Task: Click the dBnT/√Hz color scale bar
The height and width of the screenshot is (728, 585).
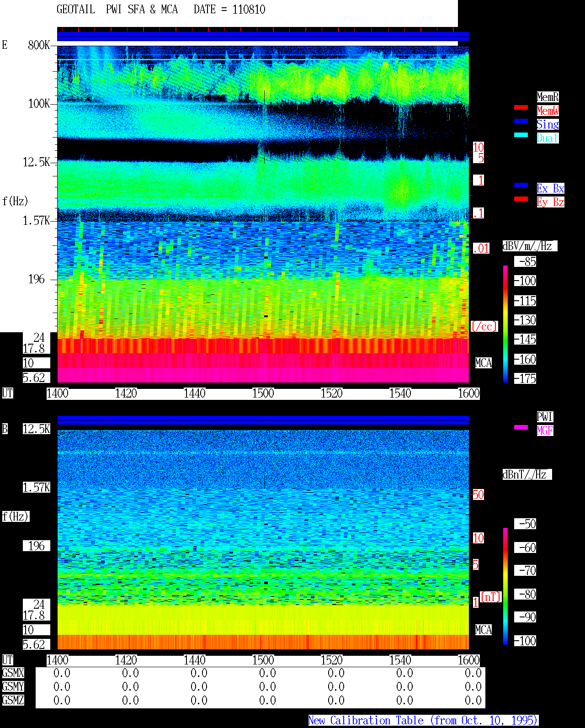Action: pos(505,586)
